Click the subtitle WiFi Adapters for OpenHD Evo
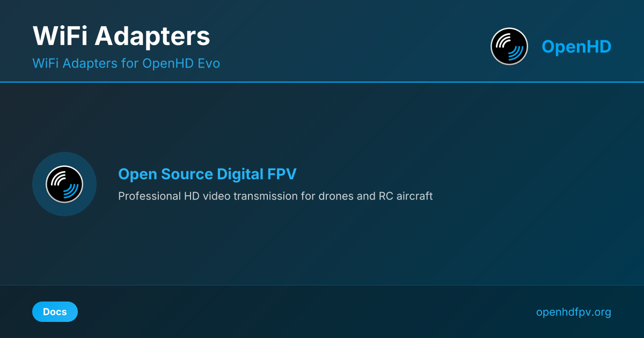This screenshot has width=644, height=338. (126, 63)
